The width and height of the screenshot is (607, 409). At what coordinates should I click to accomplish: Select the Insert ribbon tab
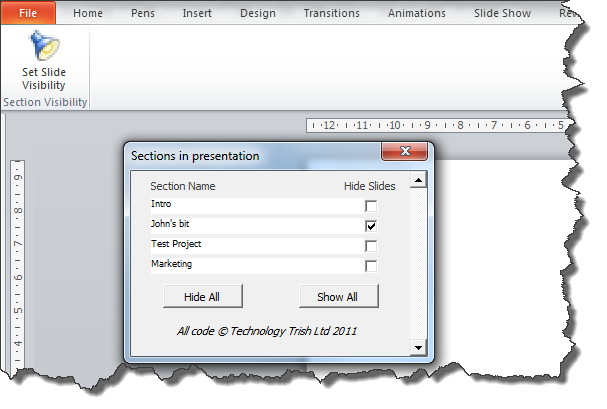click(x=196, y=13)
